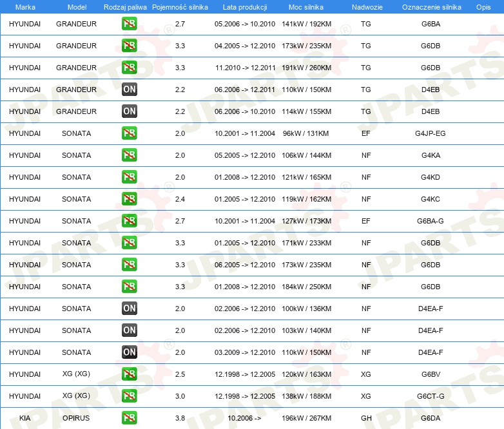Click power value 141kW / 192KM

pos(306,24)
